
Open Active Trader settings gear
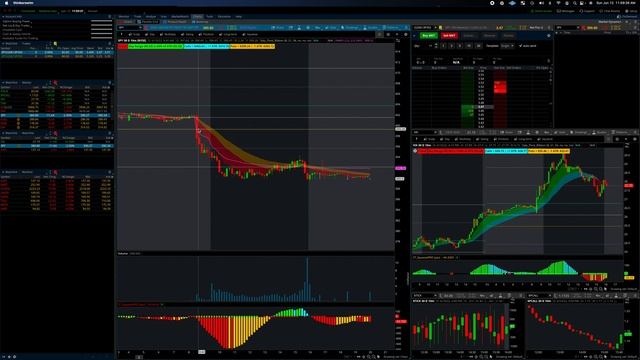549,36
